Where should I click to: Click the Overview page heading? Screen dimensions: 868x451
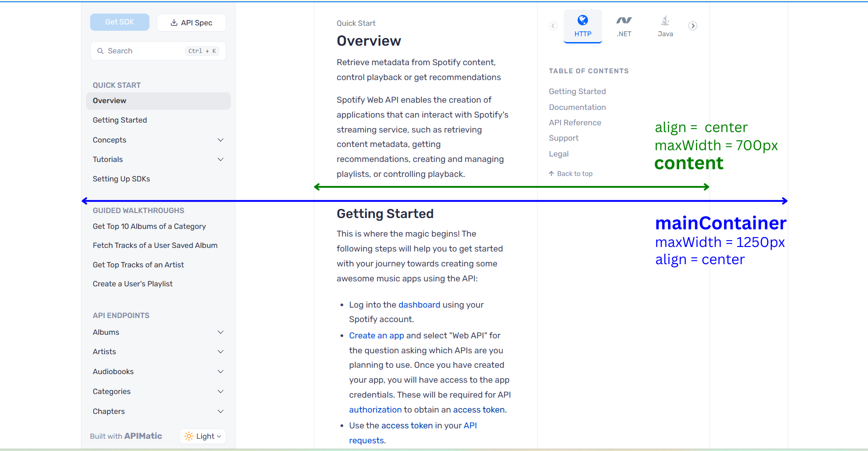(369, 41)
